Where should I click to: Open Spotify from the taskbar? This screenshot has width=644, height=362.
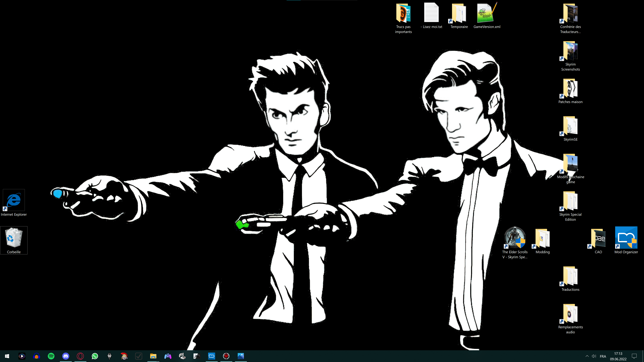click(x=51, y=356)
